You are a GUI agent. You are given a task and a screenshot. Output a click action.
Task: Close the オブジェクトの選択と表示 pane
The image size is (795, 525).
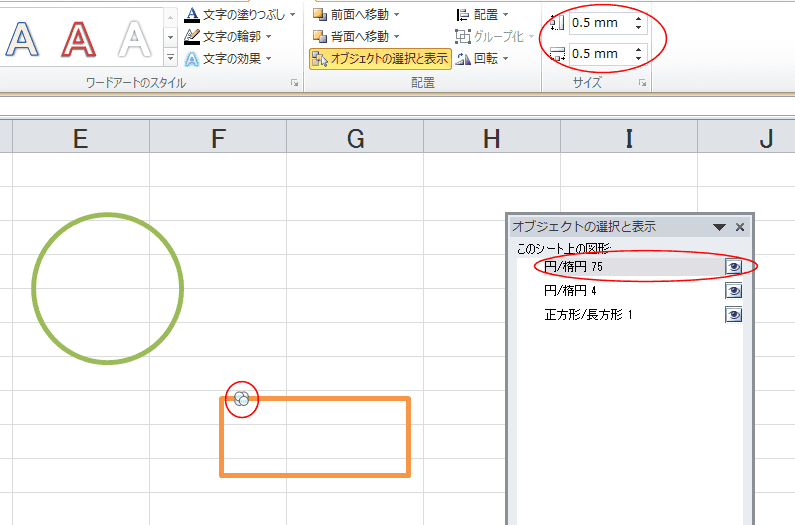click(x=740, y=227)
